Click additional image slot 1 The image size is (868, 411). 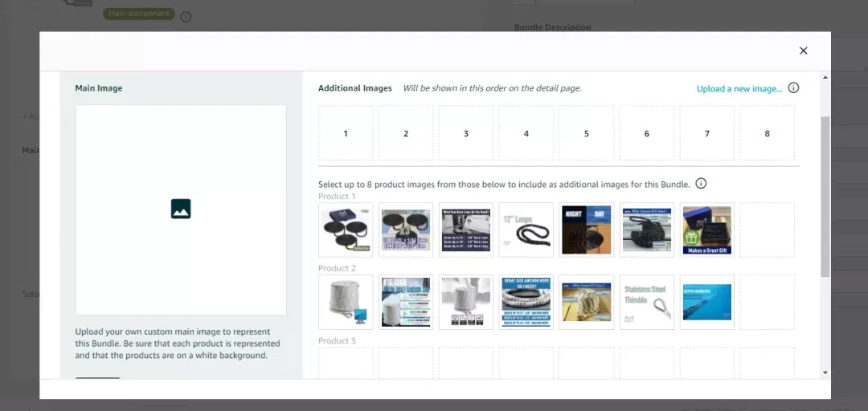[x=346, y=133]
